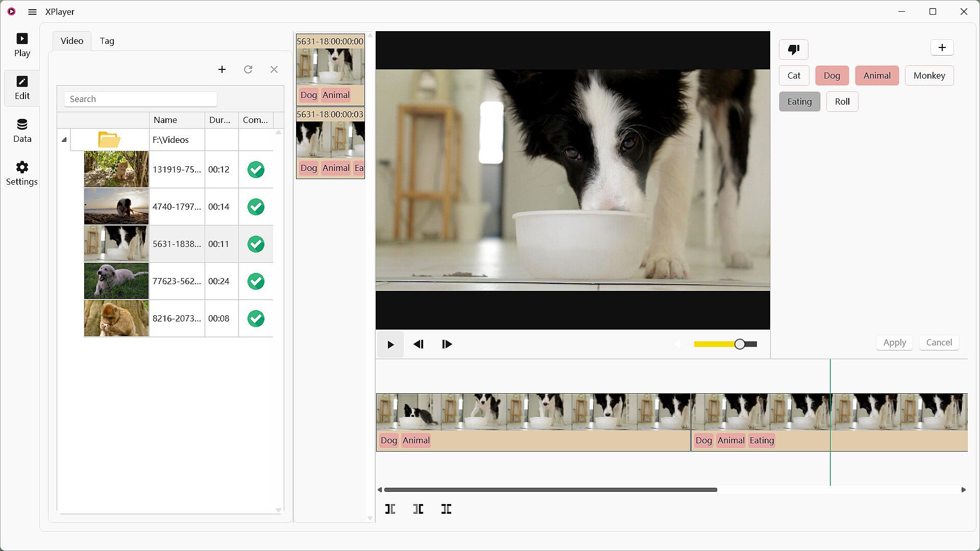
Task: Click the Apply button
Action: tap(894, 342)
